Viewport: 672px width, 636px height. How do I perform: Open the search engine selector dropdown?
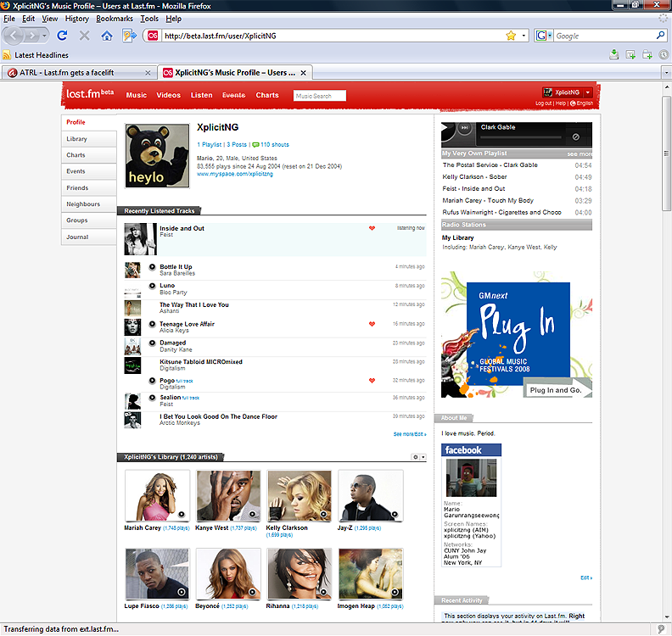click(x=550, y=36)
